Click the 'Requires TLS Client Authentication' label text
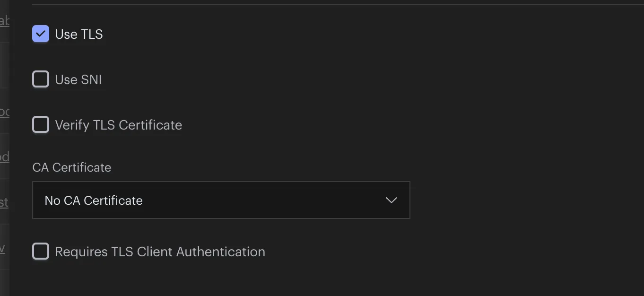Image resolution: width=644 pixels, height=296 pixels. point(160,252)
